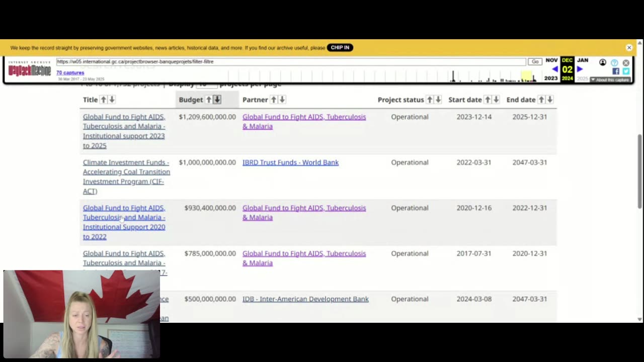Click the Go button

click(535, 61)
